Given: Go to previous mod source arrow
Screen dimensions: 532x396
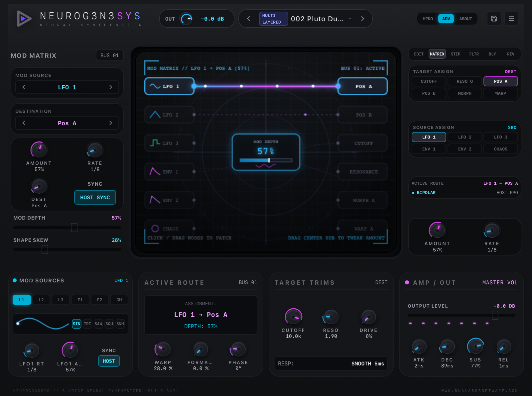Looking at the screenshot, I should coord(24,87).
